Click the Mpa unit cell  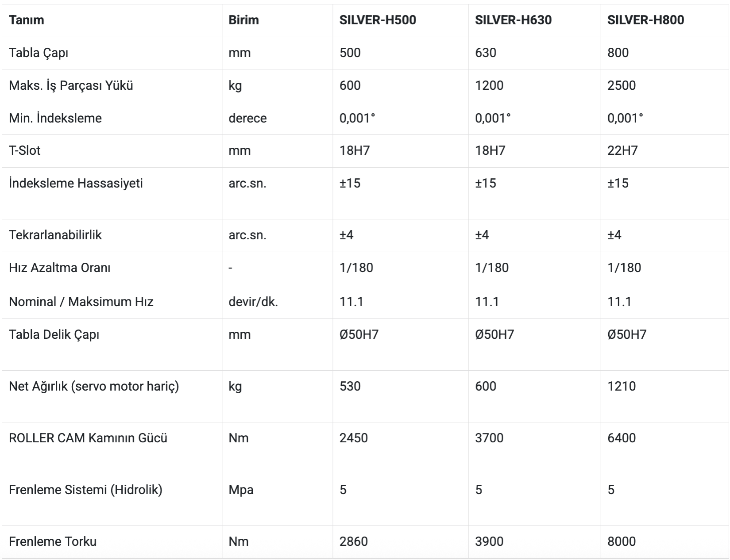point(241,490)
